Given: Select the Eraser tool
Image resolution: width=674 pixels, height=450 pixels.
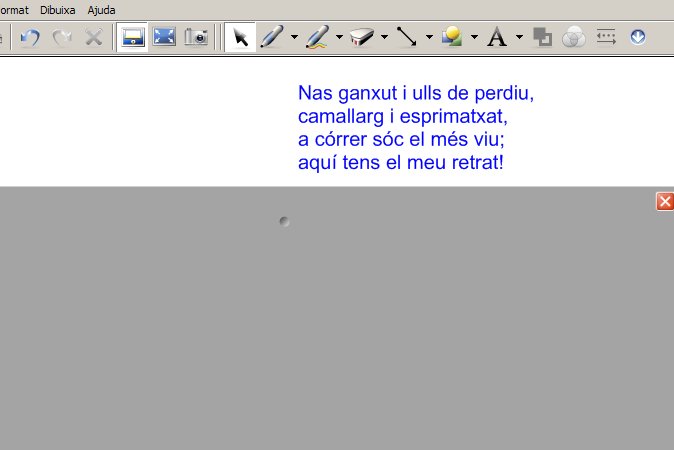Looking at the screenshot, I should click(x=362, y=37).
